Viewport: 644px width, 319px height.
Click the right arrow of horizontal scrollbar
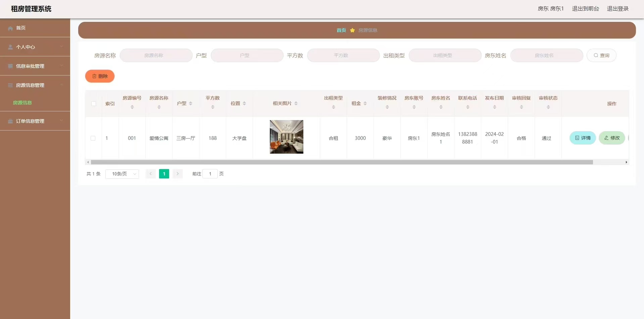626,162
